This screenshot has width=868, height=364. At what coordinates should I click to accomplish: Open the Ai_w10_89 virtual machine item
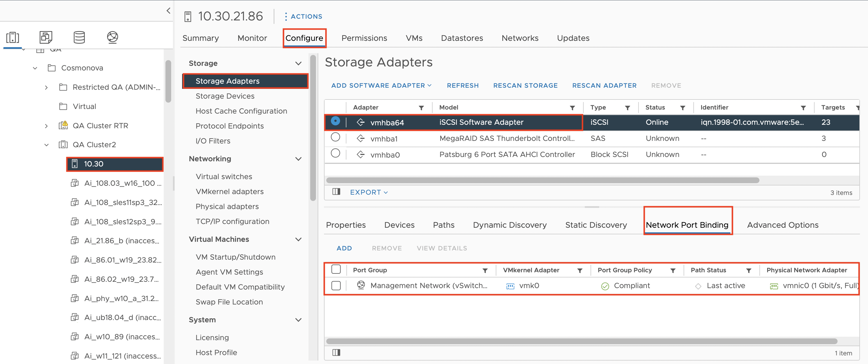coord(122,337)
